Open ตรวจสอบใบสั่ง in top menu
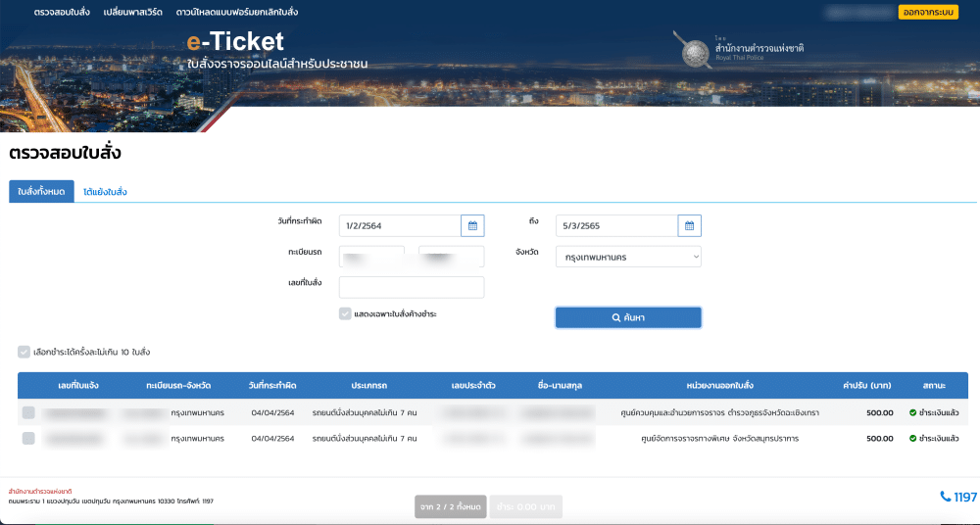This screenshot has width=980, height=525. click(63, 12)
